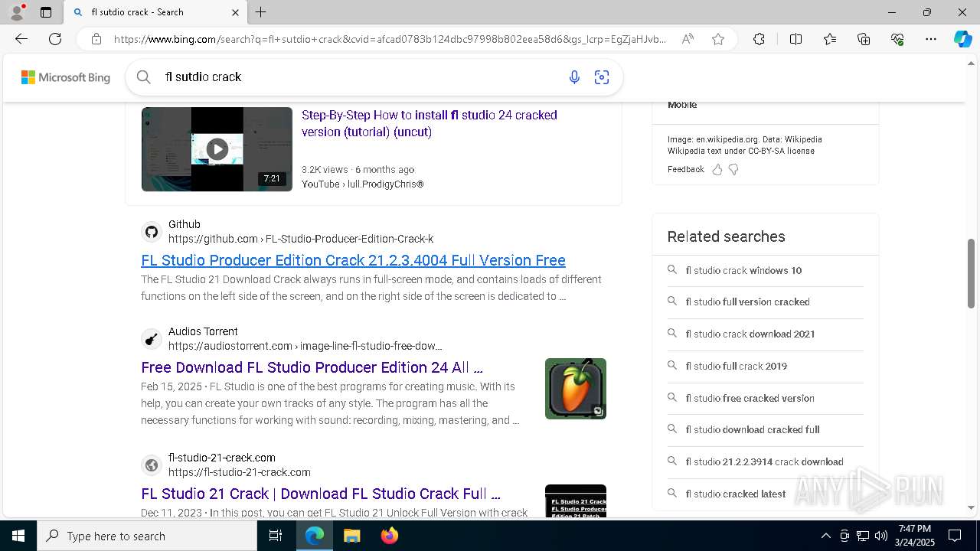Open Edge Settings and more menu
This screenshot has height=551, width=980.
pyautogui.click(x=931, y=39)
